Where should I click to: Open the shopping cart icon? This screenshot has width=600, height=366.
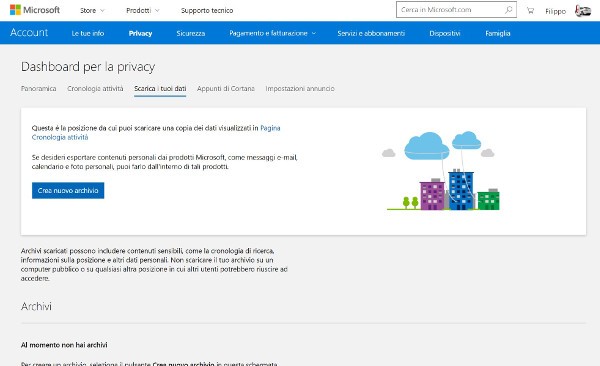click(x=530, y=11)
